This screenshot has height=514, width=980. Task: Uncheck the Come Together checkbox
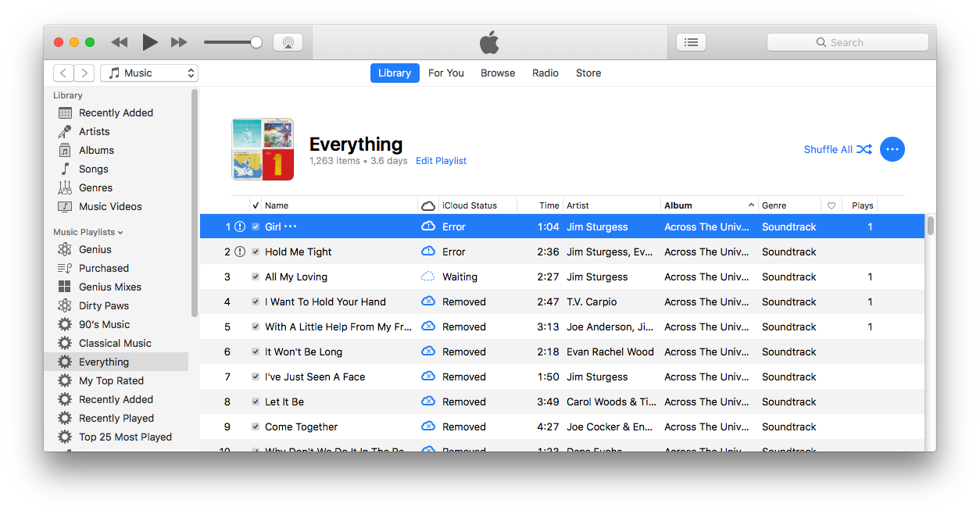click(256, 427)
